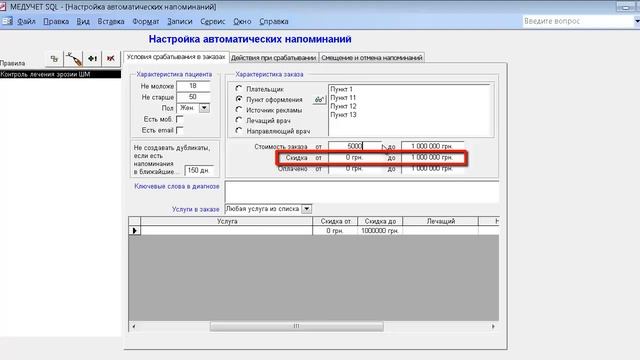Click the Стоимость заказа от field
Image resolution: width=640 pixels, height=360 pixels.
pyautogui.click(x=355, y=146)
